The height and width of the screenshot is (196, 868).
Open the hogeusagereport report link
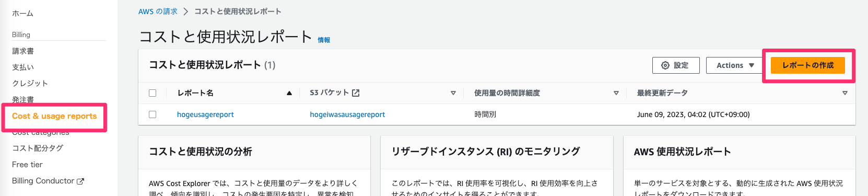205,114
